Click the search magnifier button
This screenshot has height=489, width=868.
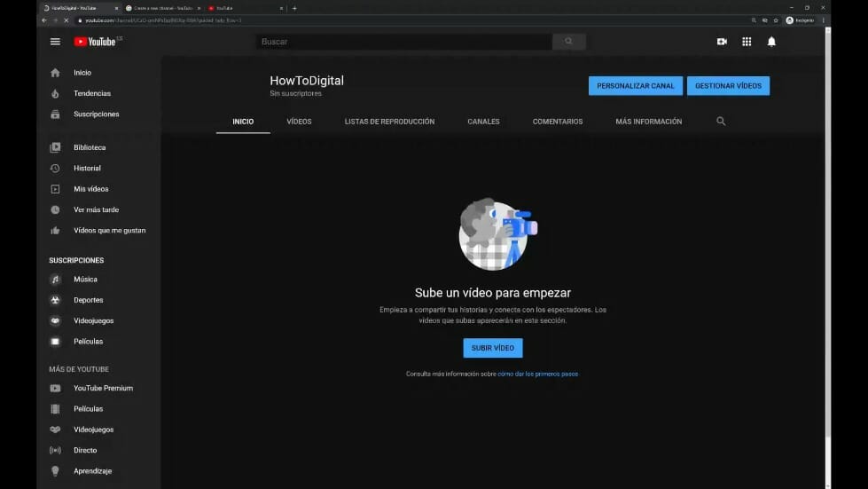[x=568, y=42]
